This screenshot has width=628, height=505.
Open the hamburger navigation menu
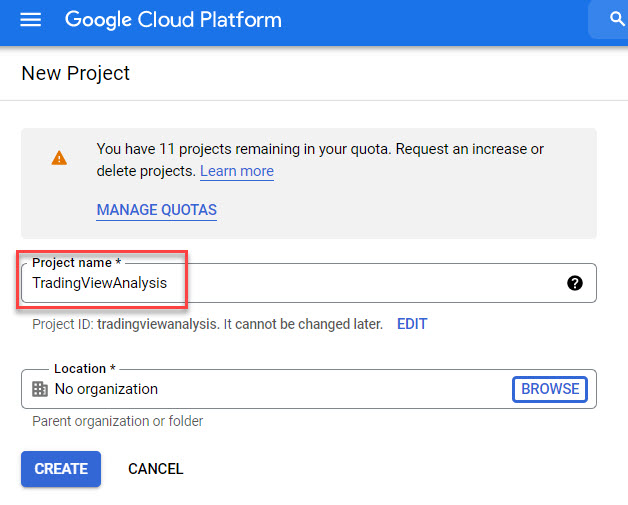pyautogui.click(x=30, y=19)
